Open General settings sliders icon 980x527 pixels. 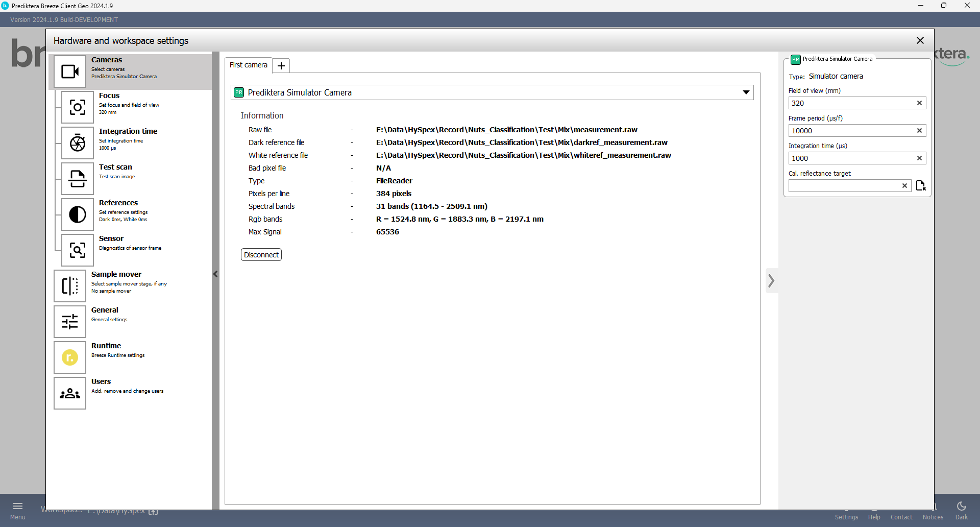70,322
